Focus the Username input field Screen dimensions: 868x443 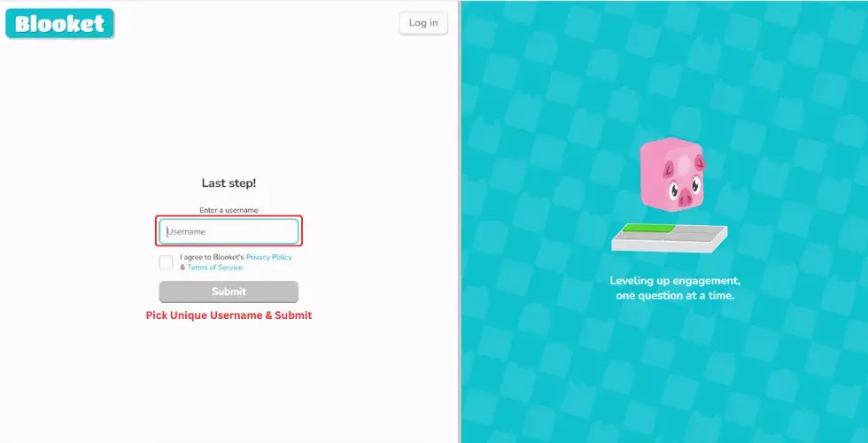coord(229,231)
